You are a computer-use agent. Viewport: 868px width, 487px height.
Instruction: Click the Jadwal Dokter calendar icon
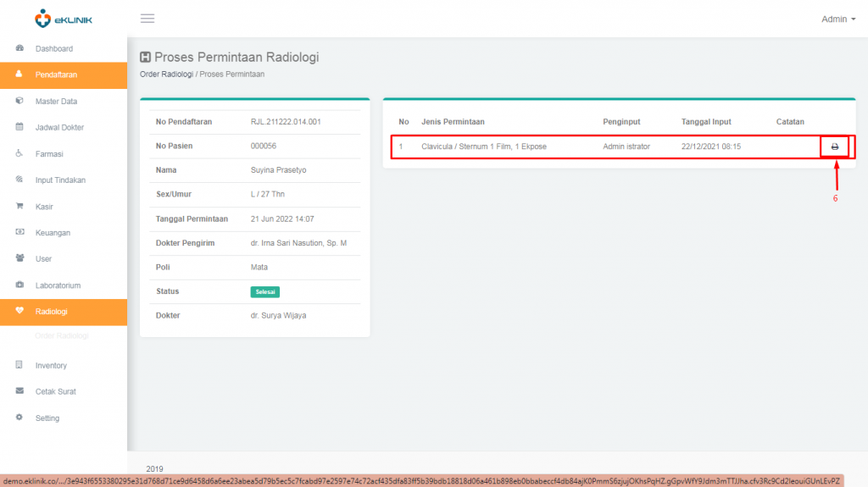click(19, 127)
